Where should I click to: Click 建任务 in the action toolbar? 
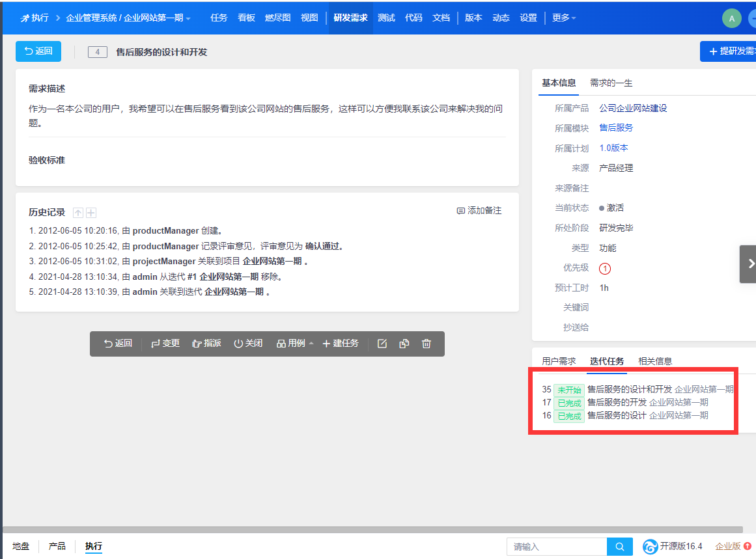coord(341,344)
